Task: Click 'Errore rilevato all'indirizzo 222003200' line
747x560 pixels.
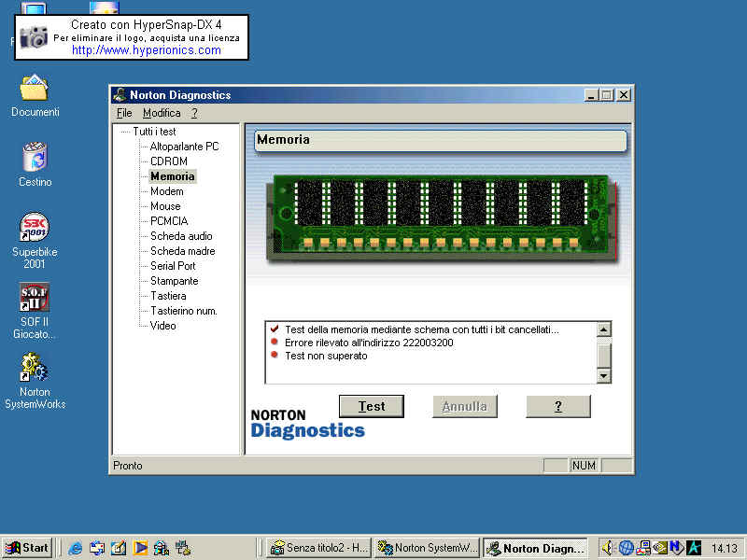Action: (x=369, y=343)
